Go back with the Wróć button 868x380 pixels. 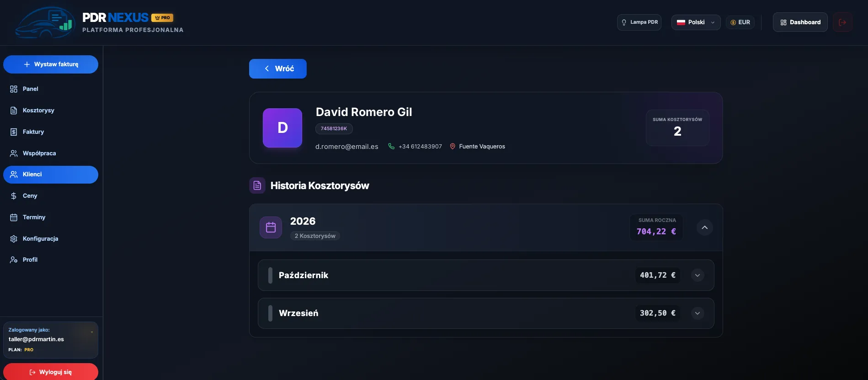point(278,69)
